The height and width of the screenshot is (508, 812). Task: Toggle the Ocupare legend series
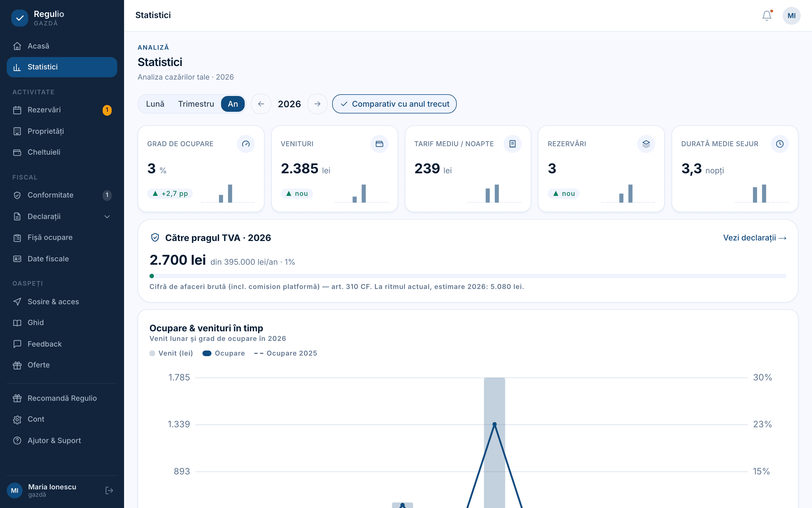pos(224,353)
